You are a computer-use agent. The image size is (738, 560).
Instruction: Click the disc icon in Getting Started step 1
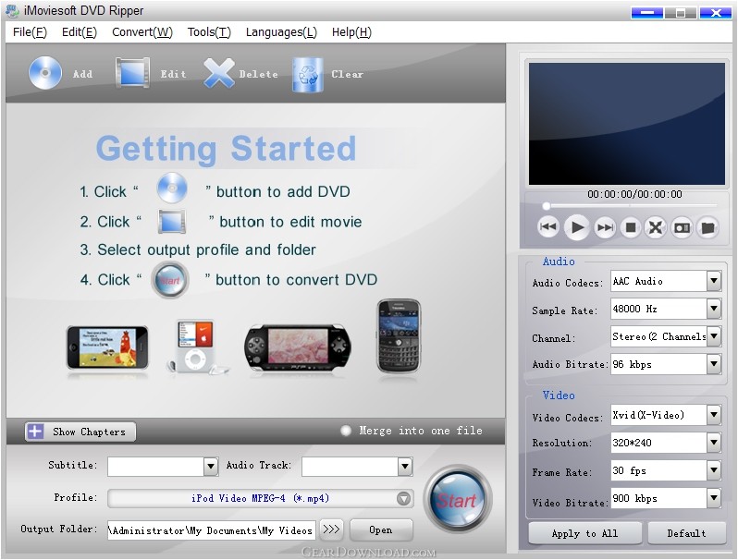click(172, 189)
